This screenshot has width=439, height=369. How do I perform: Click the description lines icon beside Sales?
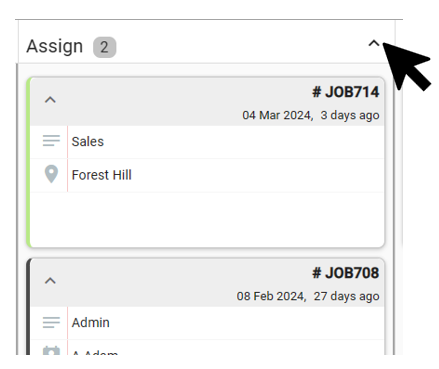51,141
